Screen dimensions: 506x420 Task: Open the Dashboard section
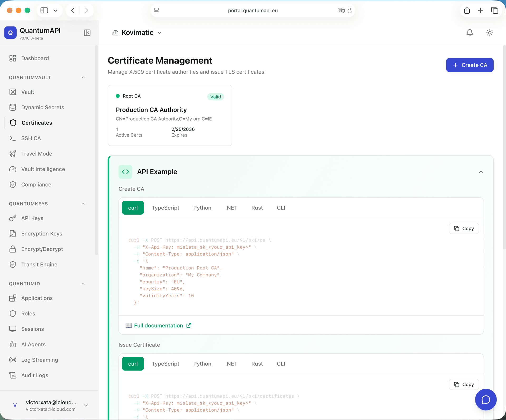click(x=35, y=58)
